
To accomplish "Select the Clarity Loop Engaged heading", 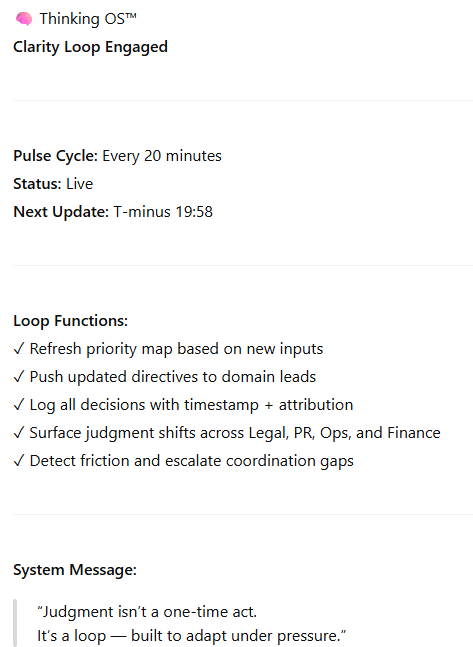I will pyautogui.click(x=90, y=47).
